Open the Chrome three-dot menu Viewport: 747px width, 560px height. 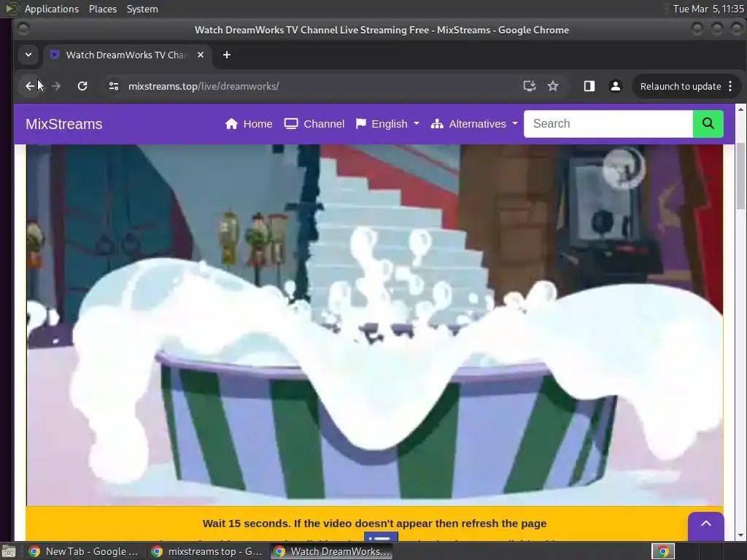(x=730, y=86)
